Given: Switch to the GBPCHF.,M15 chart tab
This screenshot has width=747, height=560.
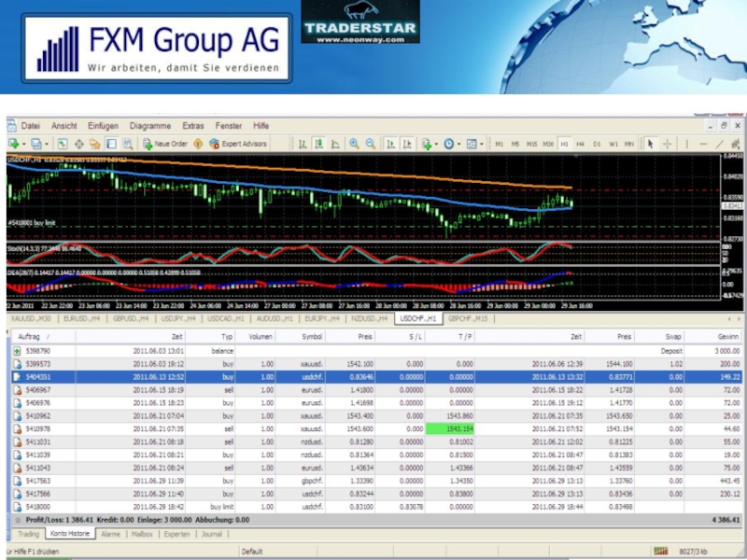Looking at the screenshot, I should pyautogui.click(x=468, y=318).
